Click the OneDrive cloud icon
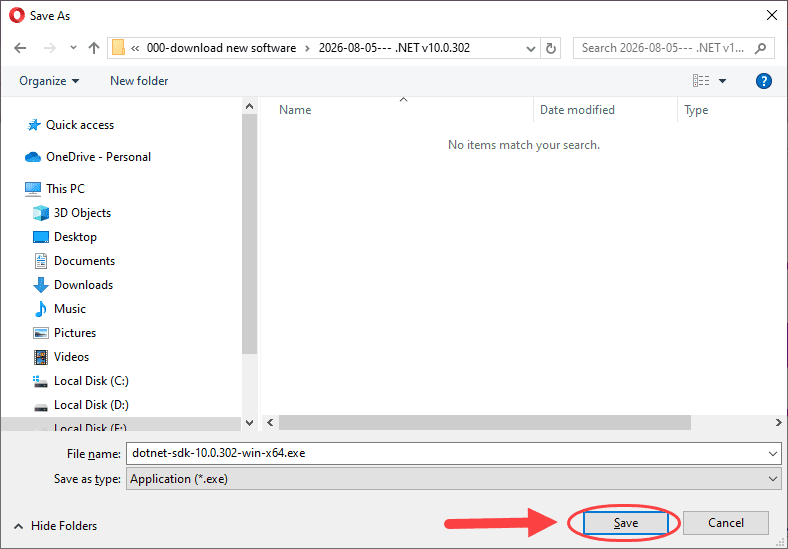The width and height of the screenshot is (788, 549). (x=33, y=157)
